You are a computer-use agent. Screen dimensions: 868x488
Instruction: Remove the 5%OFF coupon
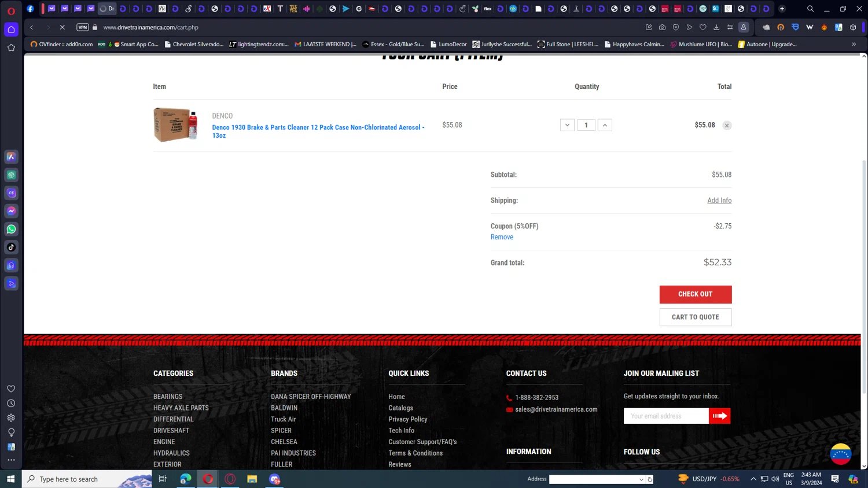click(502, 237)
